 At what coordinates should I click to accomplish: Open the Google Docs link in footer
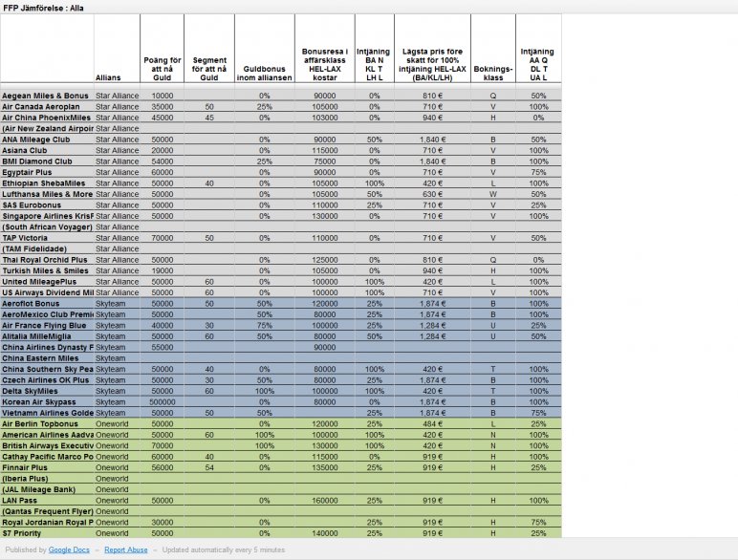(70, 550)
